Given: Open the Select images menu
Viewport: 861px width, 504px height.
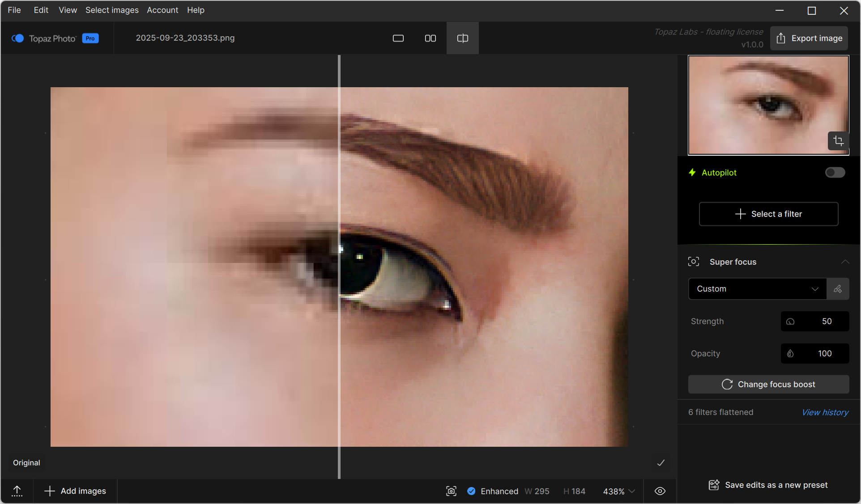Looking at the screenshot, I should point(112,10).
